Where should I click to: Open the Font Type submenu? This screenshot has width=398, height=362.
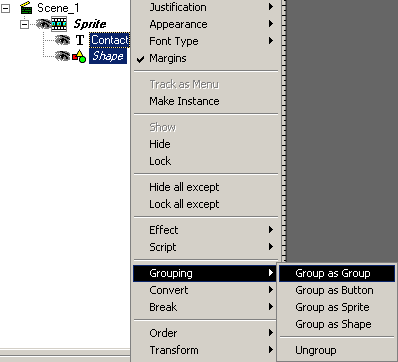coord(206,41)
